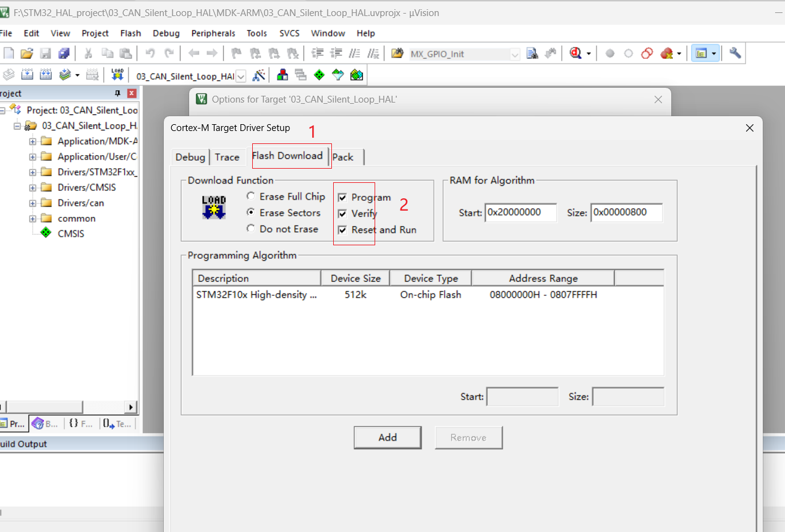Screen dimensions: 785x532
Task: Click the File Extensions colored blocks icon
Action: pyautogui.click(x=282, y=75)
